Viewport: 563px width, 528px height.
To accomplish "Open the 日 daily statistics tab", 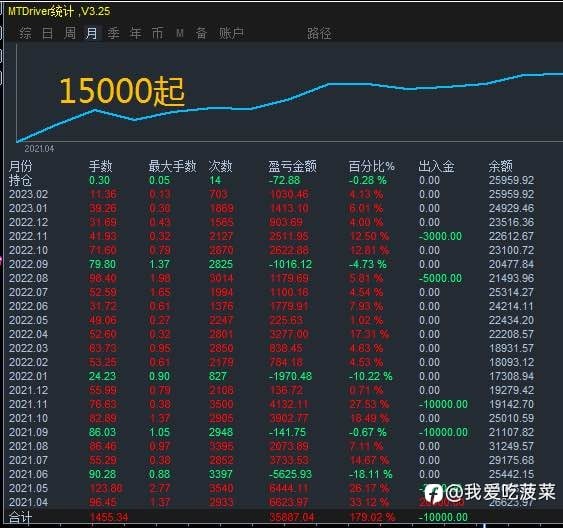I will [47, 33].
